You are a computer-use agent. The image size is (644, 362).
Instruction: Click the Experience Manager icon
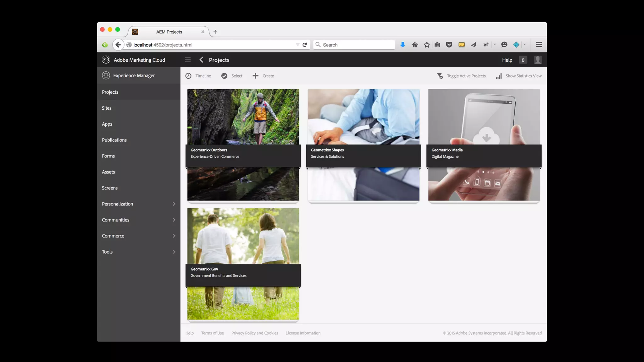tap(106, 75)
